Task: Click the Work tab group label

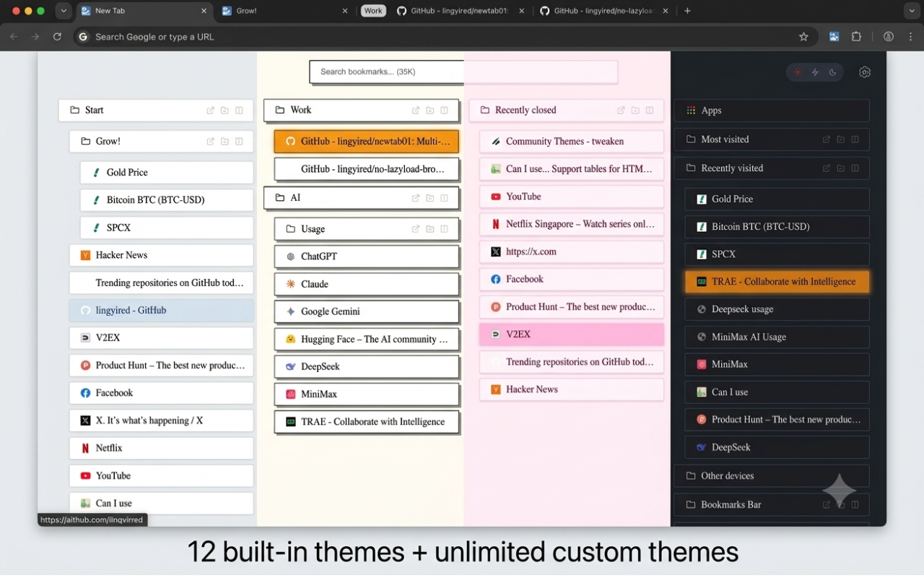Action: [x=373, y=11]
